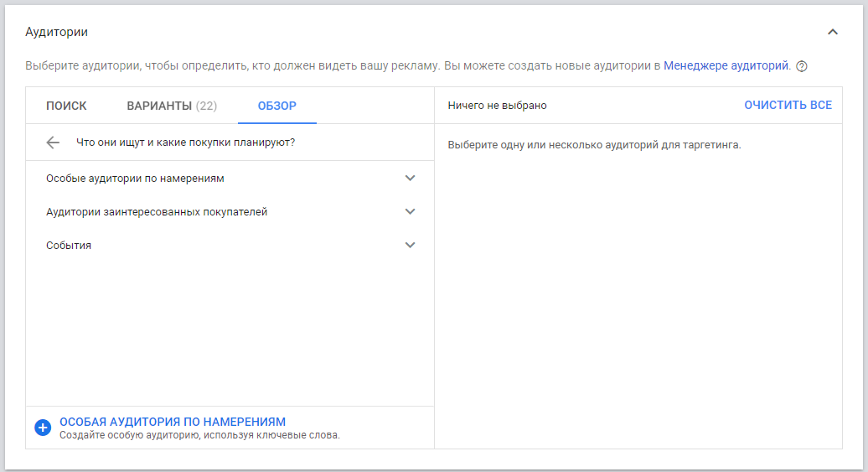Collapse the Аудитории section with top-right chevron
The width and height of the screenshot is (868, 472).
pos(832,32)
